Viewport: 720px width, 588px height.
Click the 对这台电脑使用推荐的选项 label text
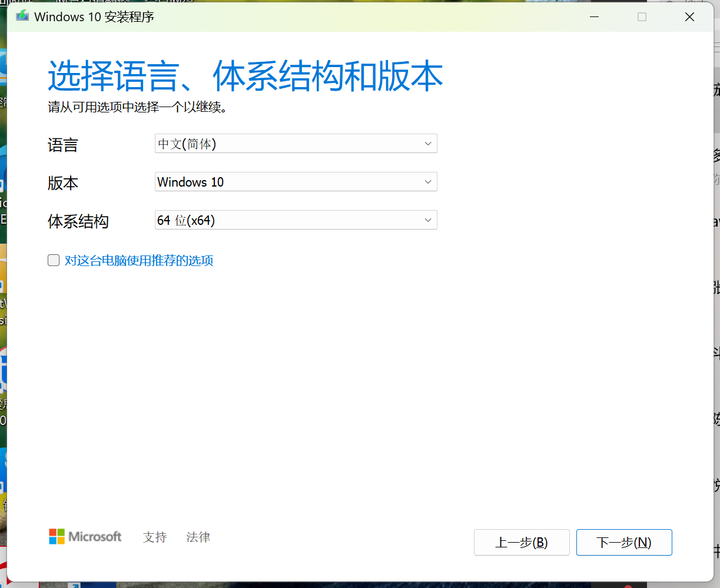pyautogui.click(x=139, y=260)
